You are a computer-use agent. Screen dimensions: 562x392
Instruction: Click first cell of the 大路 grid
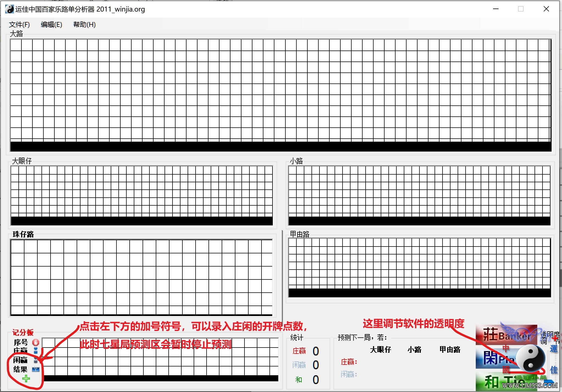(x=16, y=45)
